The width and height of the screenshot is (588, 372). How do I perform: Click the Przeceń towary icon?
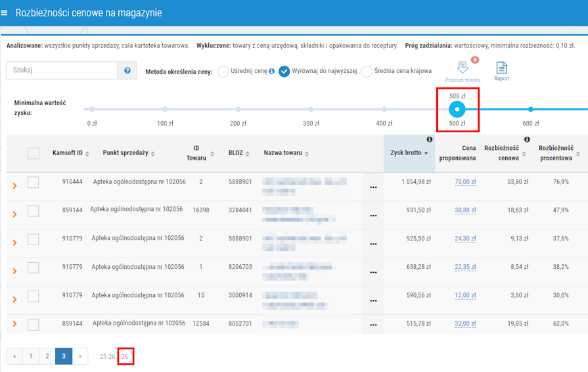click(x=463, y=68)
